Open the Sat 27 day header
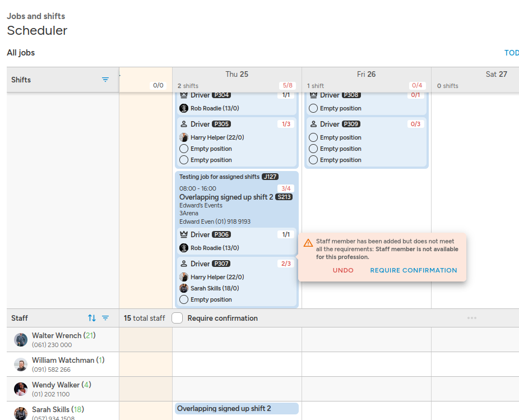519x420 pixels. click(x=496, y=74)
